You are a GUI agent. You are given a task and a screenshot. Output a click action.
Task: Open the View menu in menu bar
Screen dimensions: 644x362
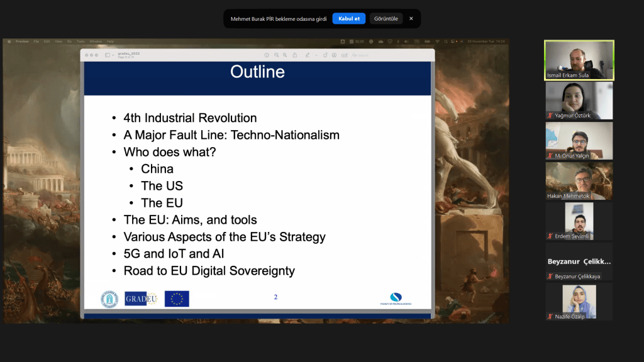point(57,41)
